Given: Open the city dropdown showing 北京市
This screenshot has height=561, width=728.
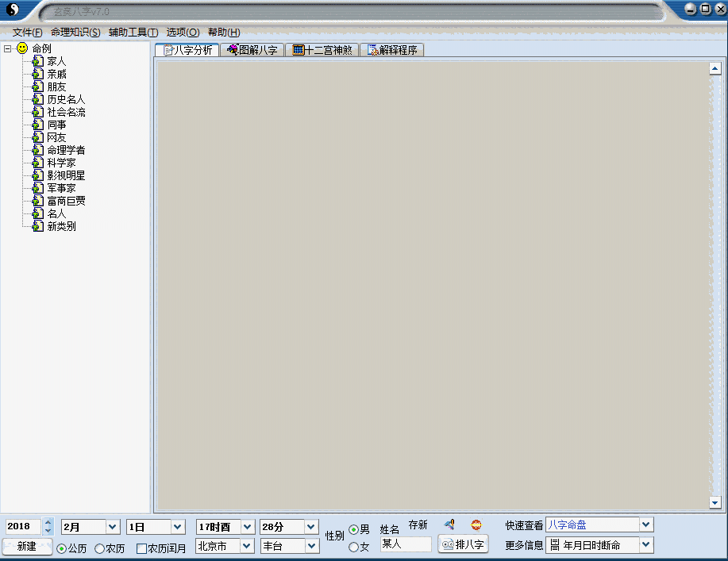Looking at the screenshot, I should pyautogui.click(x=247, y=546).
